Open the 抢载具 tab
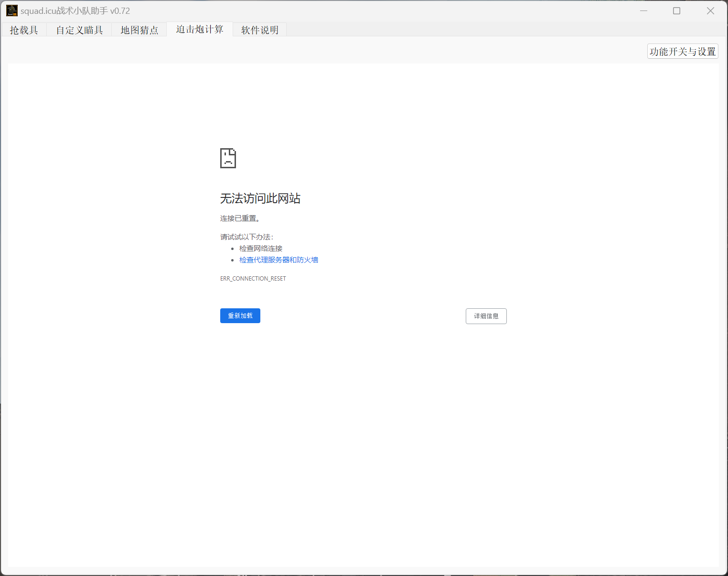 click(24, 30)
